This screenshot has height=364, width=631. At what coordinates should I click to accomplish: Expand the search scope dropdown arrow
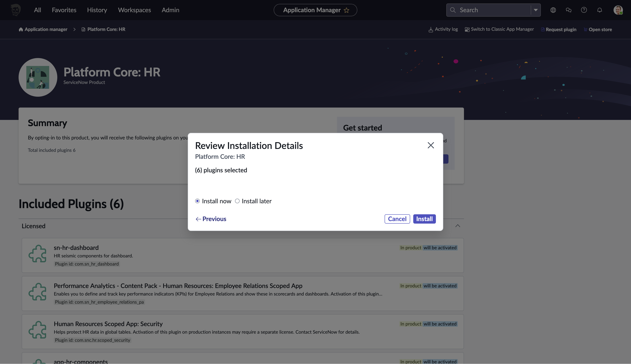click(535, 10)
